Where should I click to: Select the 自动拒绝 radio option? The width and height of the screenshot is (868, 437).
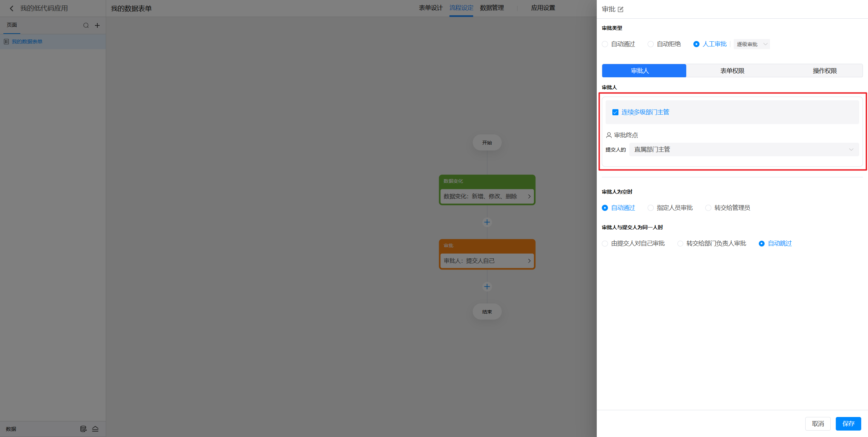click(650, 44)
